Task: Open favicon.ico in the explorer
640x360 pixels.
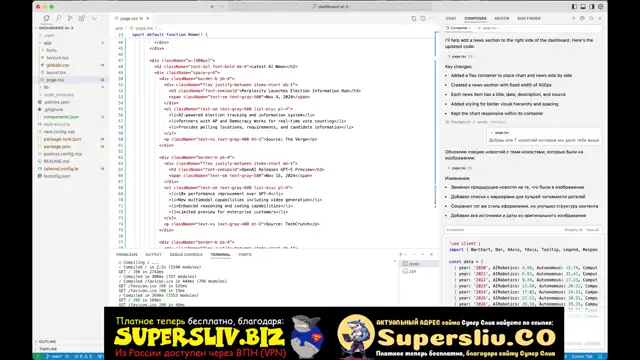Action: (57, 58)
